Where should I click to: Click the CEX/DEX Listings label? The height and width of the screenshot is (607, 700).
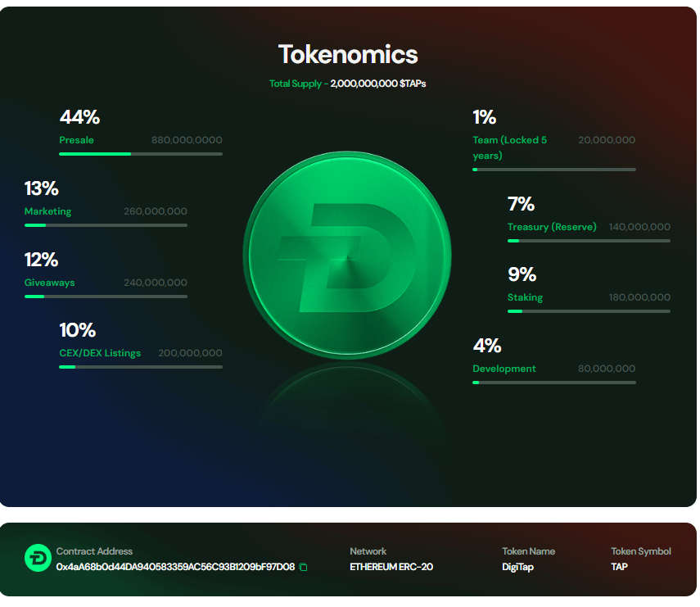[x=100, y=353]
